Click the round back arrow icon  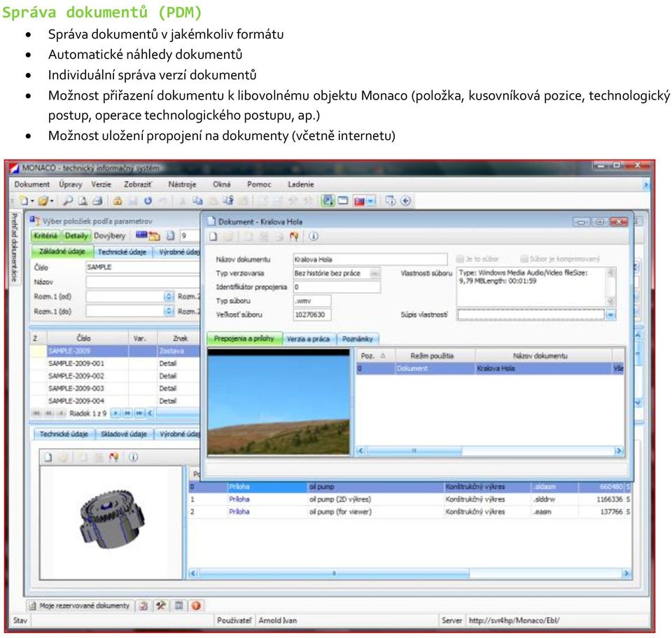pyautogui.click(x=406, y=201)
